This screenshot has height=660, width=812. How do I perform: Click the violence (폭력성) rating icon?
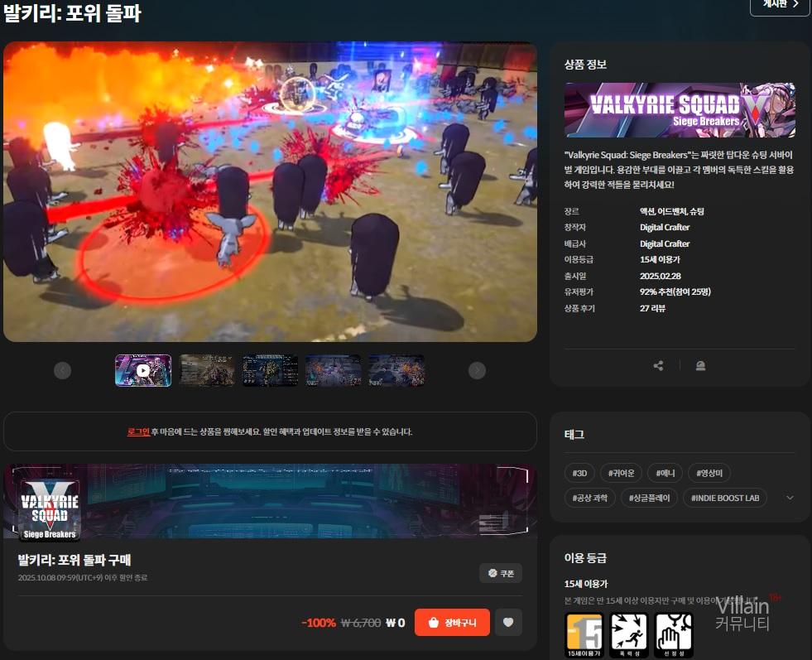tap(628, 635)
